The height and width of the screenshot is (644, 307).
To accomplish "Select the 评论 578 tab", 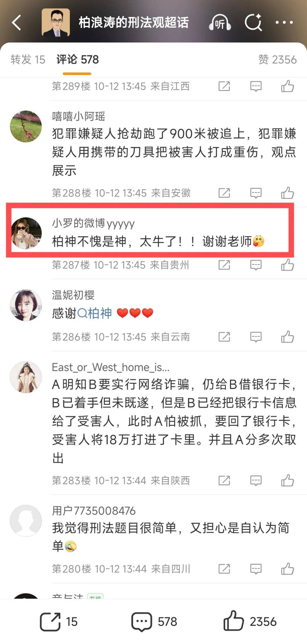I will [x=77, y=60].
